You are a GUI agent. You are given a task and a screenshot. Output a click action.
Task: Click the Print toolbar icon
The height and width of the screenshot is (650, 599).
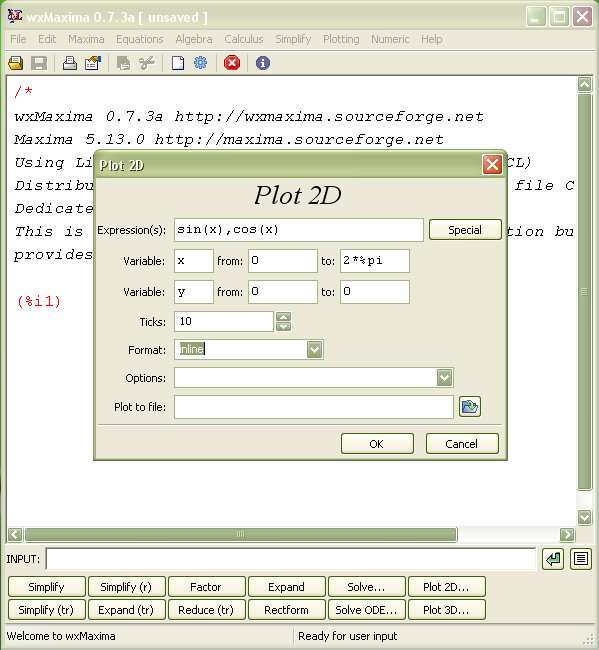pyautogui.click(x=70, y=63)
